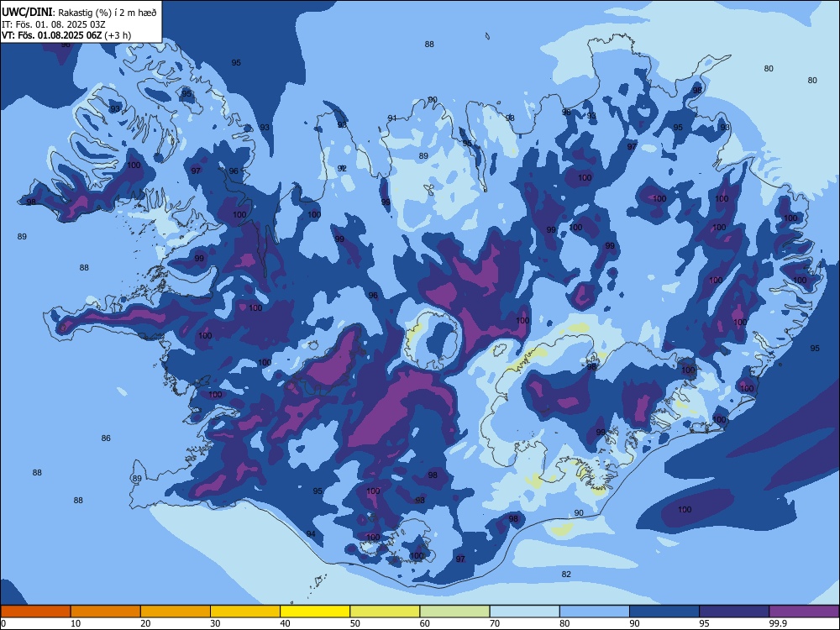Click the 'IT: Fös. 01. 08. 2025 03Z' line
840x630 pixels.
pos(54,24)
